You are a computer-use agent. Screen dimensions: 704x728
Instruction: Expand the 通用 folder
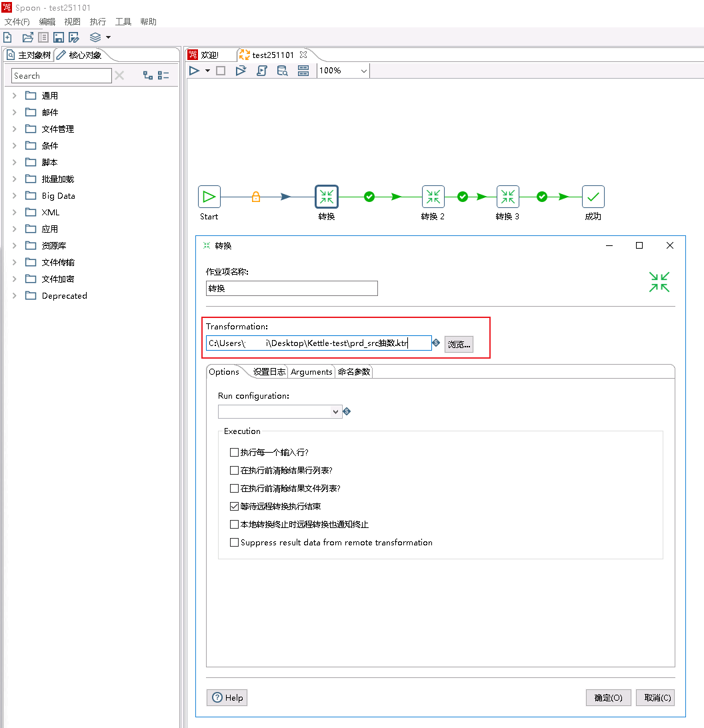[15, 95]
